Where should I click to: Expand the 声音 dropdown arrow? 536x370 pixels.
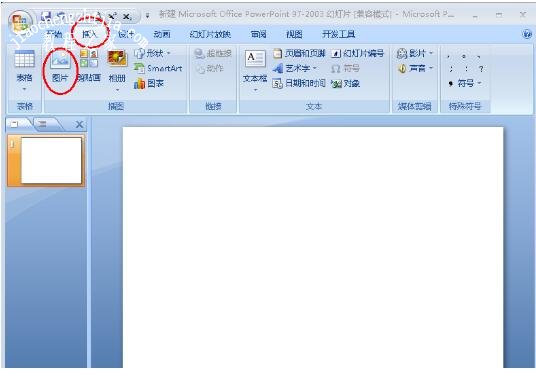430,68
